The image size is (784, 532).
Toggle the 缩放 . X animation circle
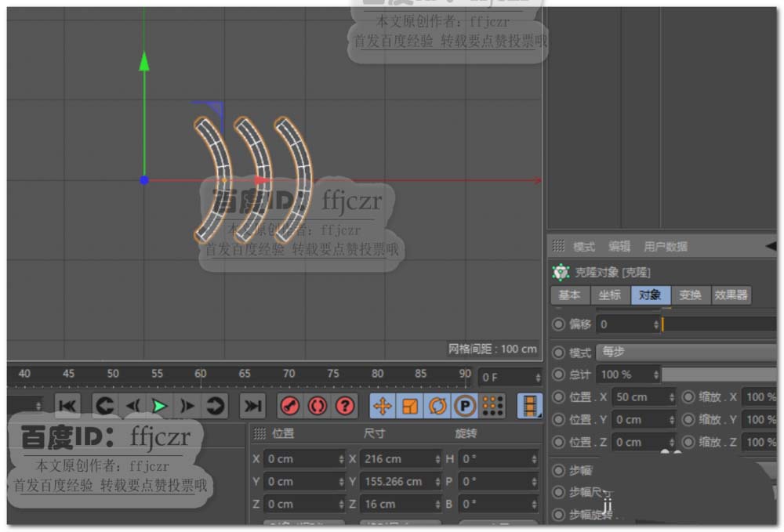point(688,397)
